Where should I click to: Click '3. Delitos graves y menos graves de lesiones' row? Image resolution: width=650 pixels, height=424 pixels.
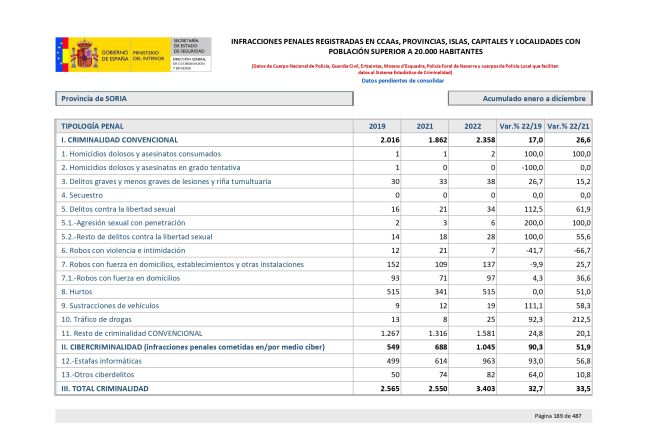(x=323, y=182)
